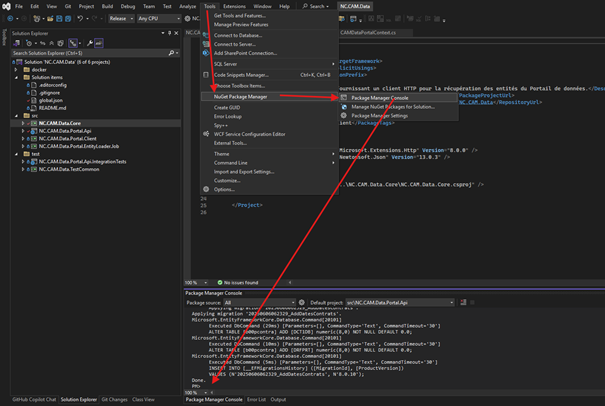The width and height of the screenshot is (605, 406).
Task: Click Manage NuGet Packages for Solution
Action: point(392,106)
